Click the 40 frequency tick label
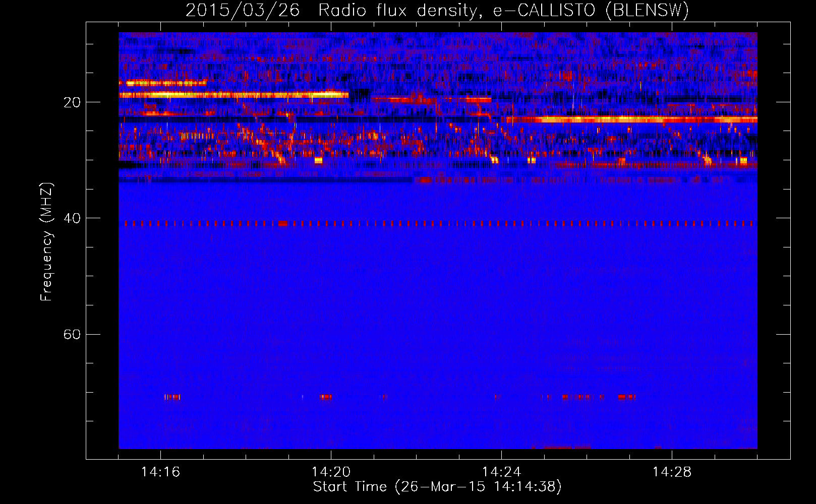816x504 pixels. [72, 218]
